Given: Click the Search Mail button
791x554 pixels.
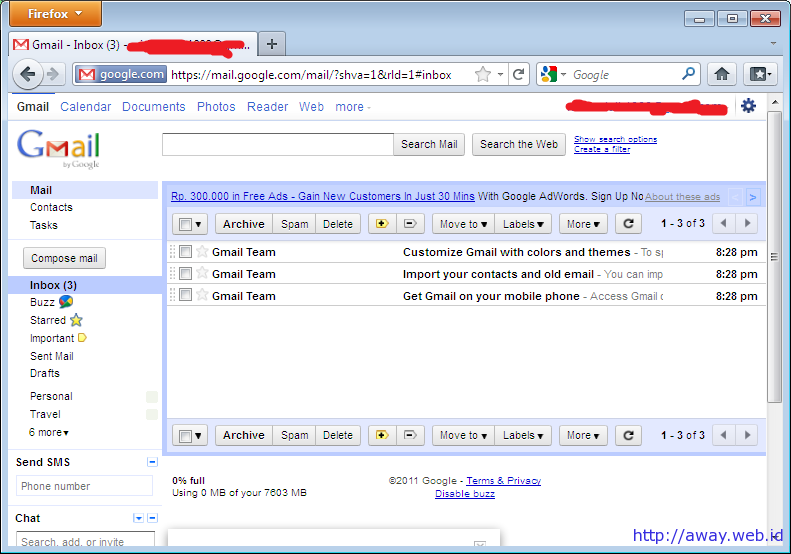Looking at the screenshot, I should 429,144.
